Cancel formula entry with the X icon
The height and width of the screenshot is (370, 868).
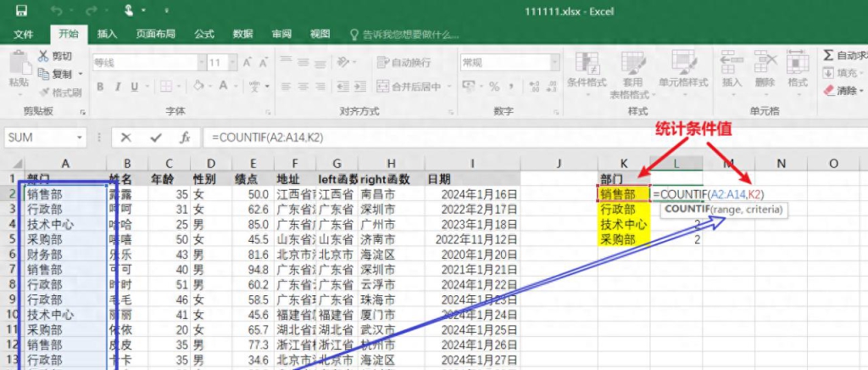pos(126,137)
